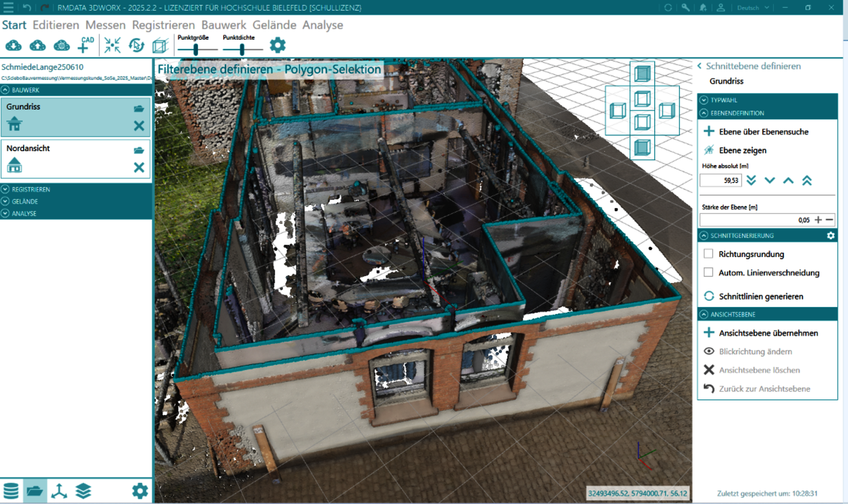Open the Messen menu tab
The width and height of the screenshot is (848, 504).
coord(105,25)
